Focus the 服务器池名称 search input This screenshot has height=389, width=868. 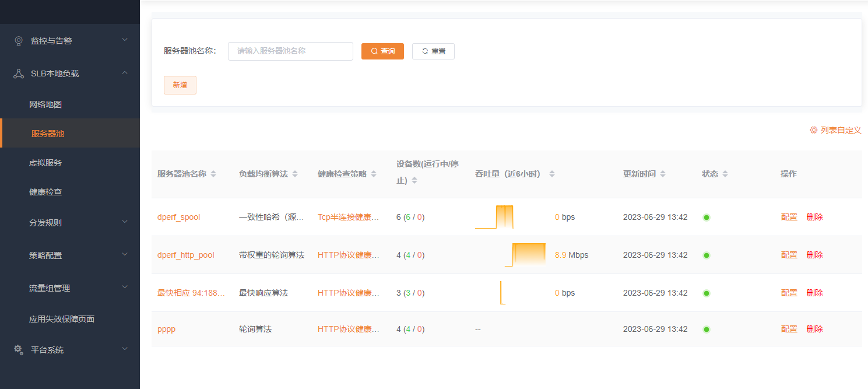pos(290,51)
